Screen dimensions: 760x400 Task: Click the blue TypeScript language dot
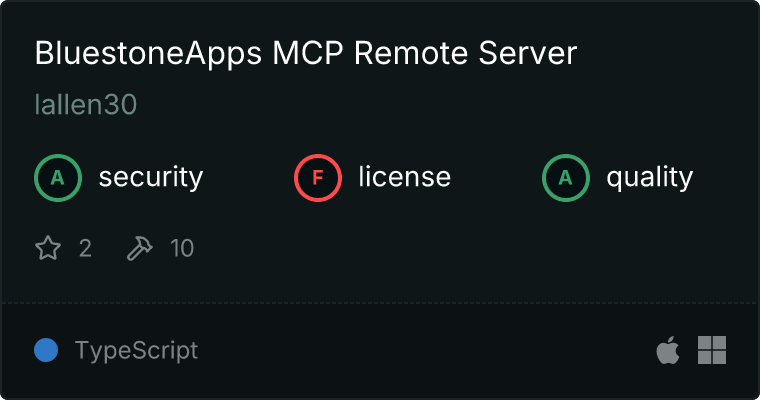46,350
